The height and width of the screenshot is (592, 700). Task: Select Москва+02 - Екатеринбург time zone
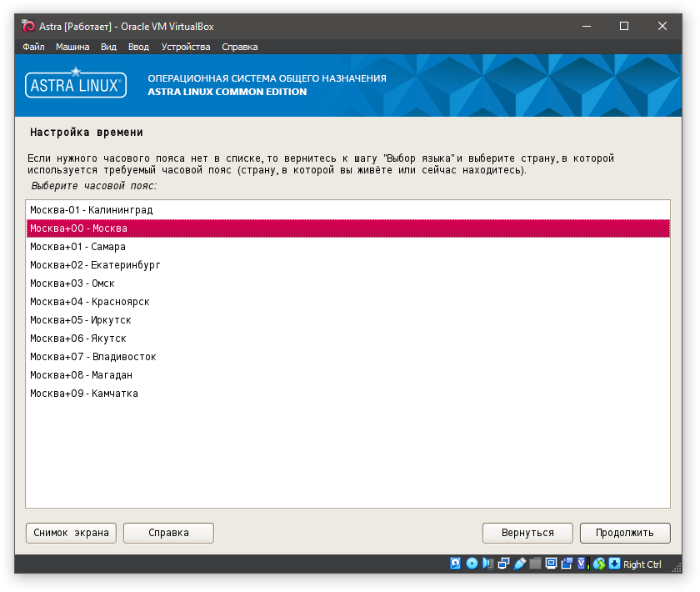click(x=348, y=265)
